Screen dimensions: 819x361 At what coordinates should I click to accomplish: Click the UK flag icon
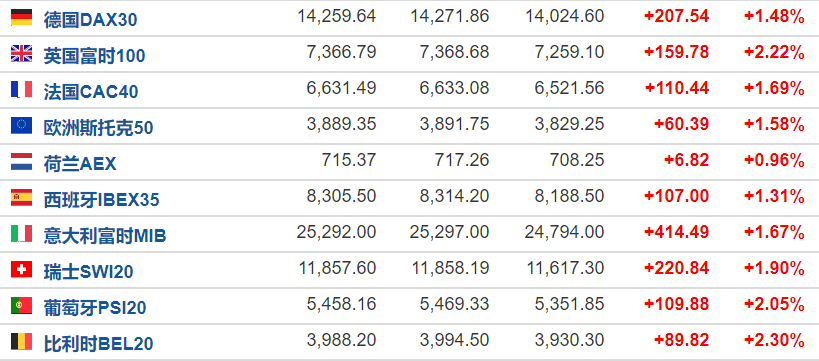[x=21, y=53]
